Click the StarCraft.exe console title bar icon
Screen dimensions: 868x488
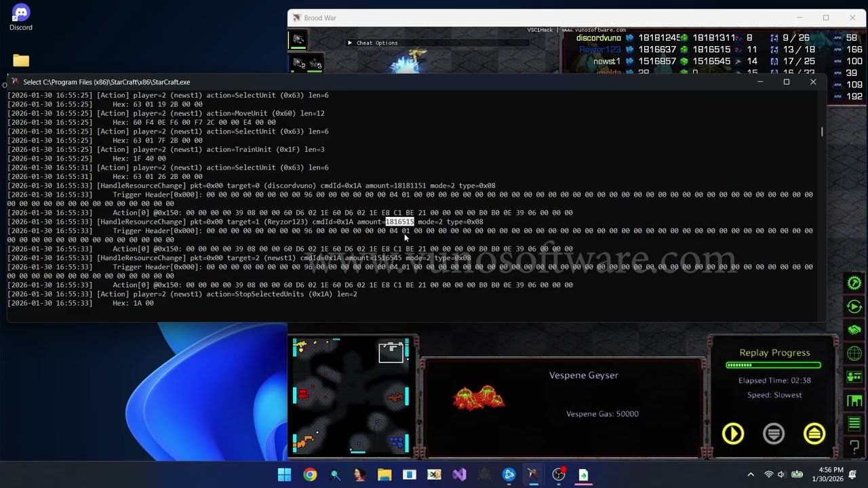point(15,82)
